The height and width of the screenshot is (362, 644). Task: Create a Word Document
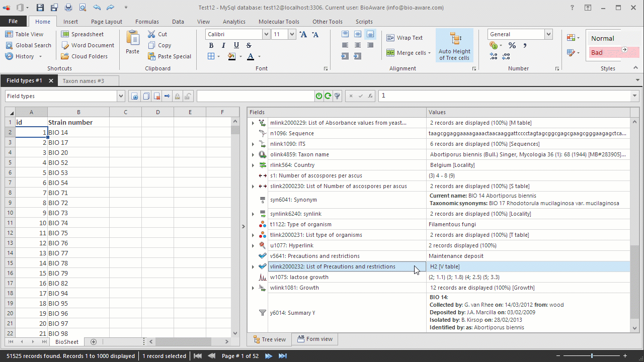click(x=88, y=45)
